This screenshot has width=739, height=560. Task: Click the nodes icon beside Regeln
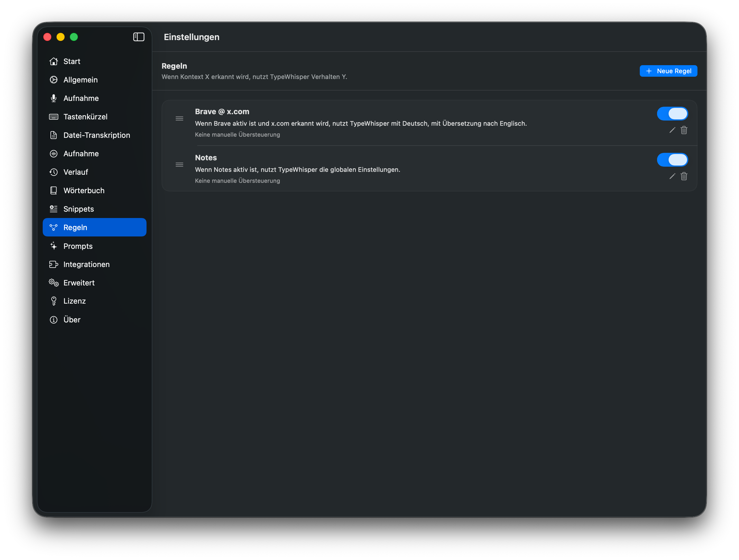(53, 228)
